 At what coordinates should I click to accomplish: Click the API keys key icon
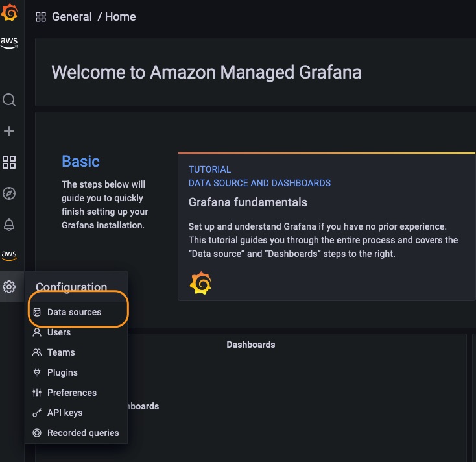[x=37, y=413]
